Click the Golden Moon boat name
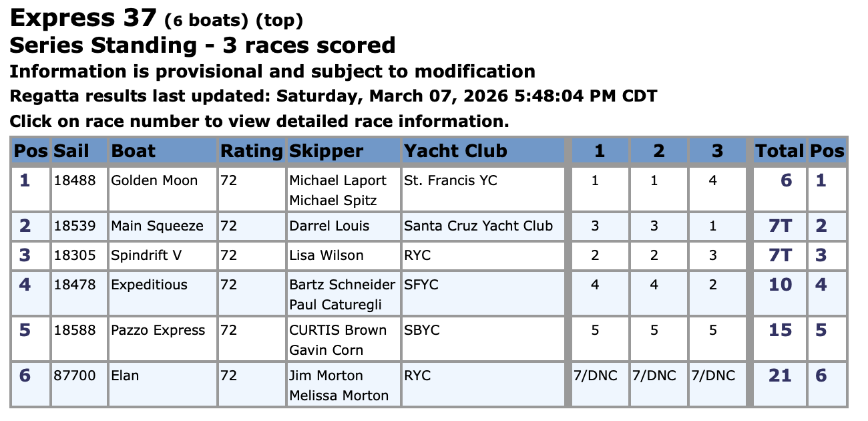 [154, 180]
